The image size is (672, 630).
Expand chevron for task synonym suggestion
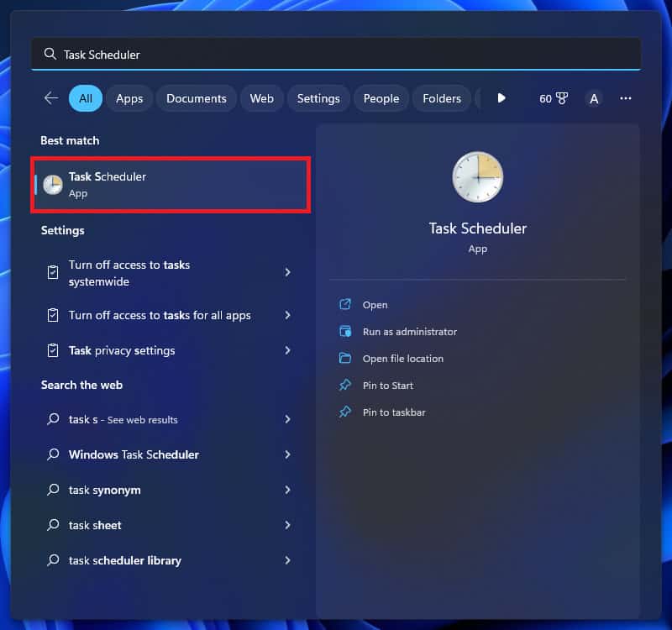(x=287, y=490)
